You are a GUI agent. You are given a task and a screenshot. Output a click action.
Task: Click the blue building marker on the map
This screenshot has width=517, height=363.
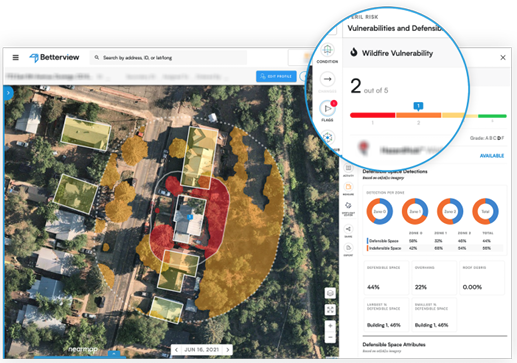pos(190,217)
